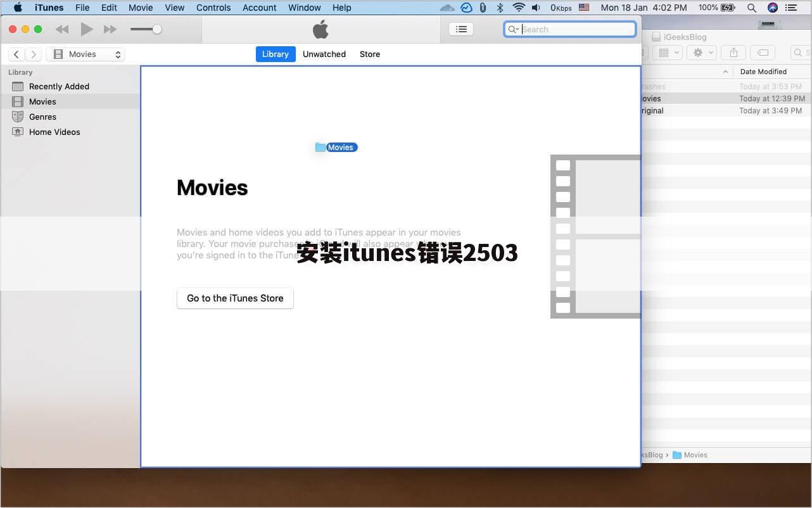Screen dimensions: 812x508
Task: Click the battery status indicator
Action: tap(716, 8)
